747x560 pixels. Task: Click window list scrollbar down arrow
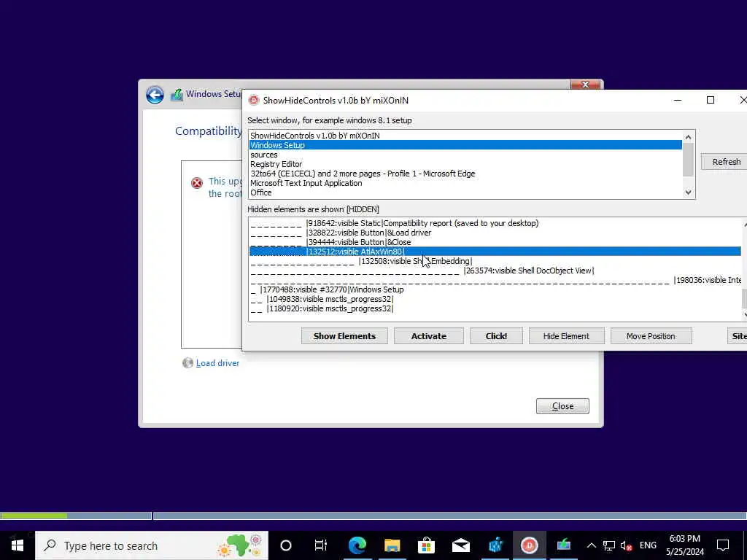click(688, 192)
